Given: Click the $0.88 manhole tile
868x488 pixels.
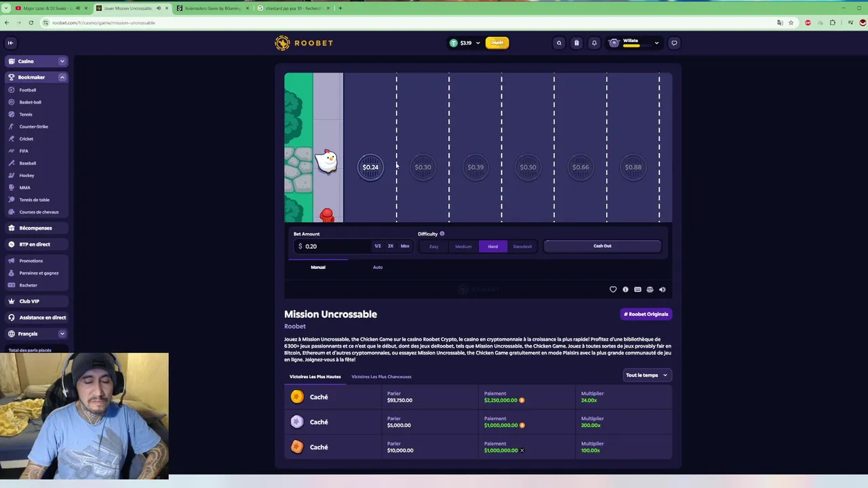Looking at the screenshot, I should click(633, 167).
